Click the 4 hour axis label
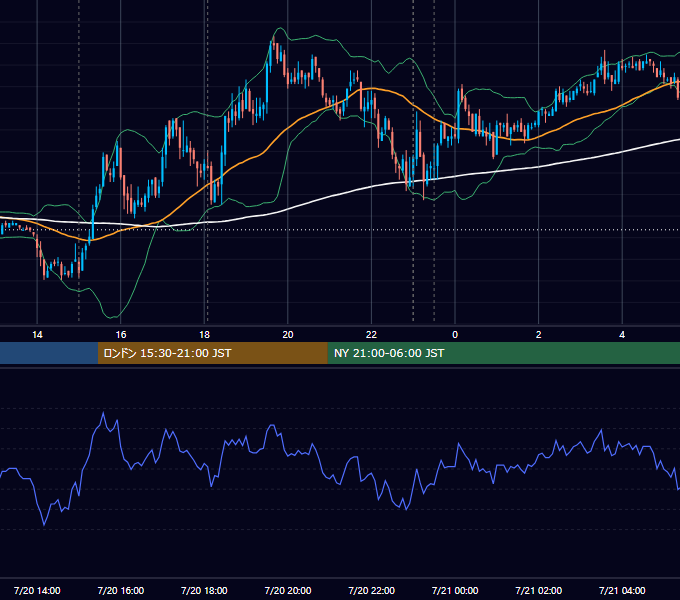The image size is (680, 600). 622,335
